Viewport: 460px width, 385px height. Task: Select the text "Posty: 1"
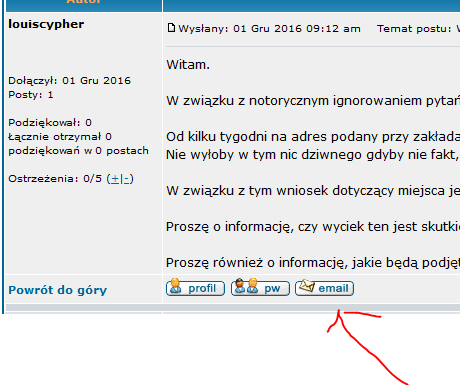tap(31, 95)
